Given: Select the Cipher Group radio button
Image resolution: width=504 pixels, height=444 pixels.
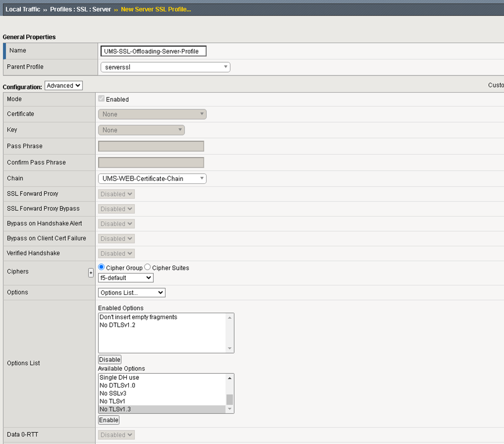Looking at the screenshot, I should pyautogui.click(x=101, y=267).
